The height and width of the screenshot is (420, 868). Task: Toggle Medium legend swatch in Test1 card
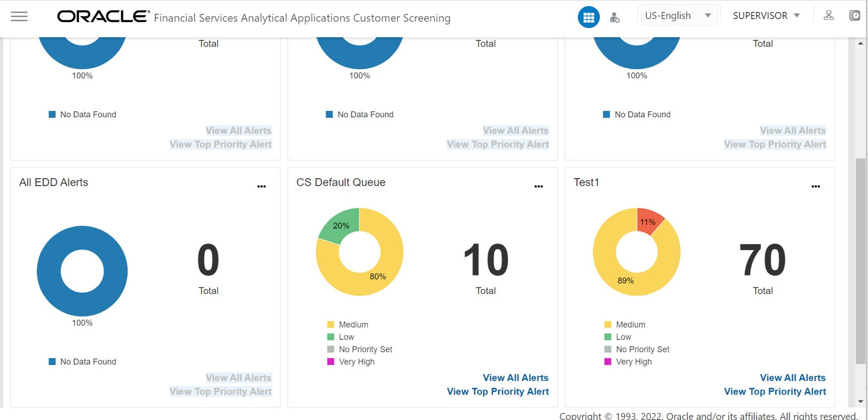(x=607, y=325)
